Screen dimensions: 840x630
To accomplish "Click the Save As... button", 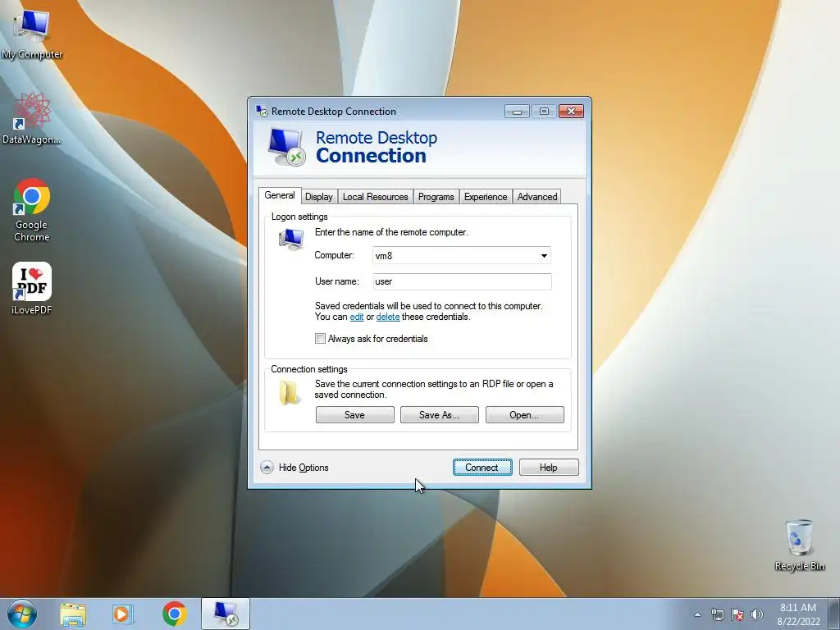I will pyautogui.click(x=440, y=414).
